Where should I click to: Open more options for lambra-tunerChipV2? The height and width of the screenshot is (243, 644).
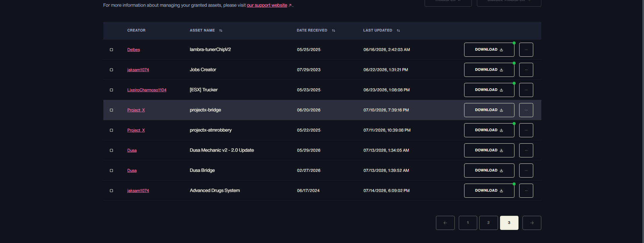[526, 50]
